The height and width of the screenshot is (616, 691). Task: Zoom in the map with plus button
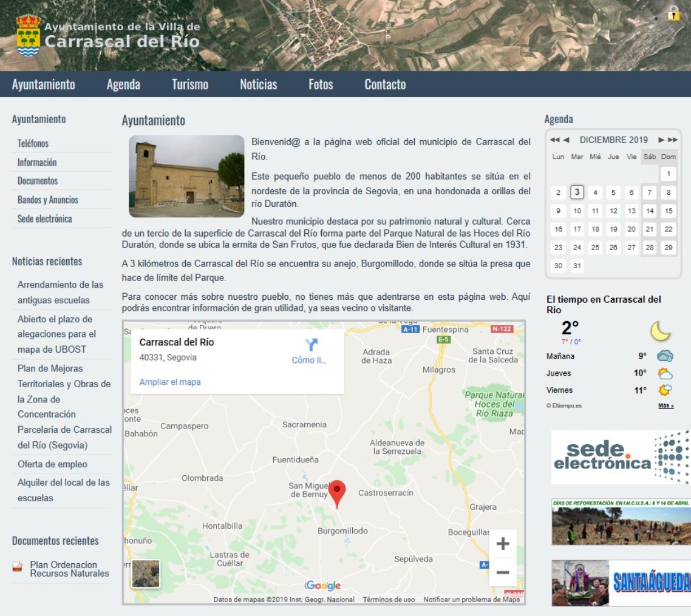(x=502, y=544)
